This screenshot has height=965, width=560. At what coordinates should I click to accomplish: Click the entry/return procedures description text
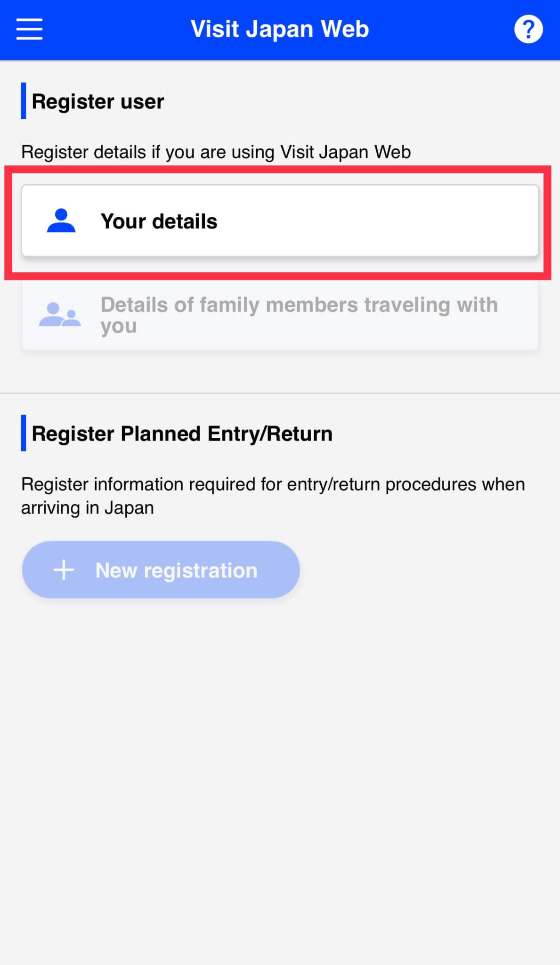pyautogui.click(x=273, y=495)
